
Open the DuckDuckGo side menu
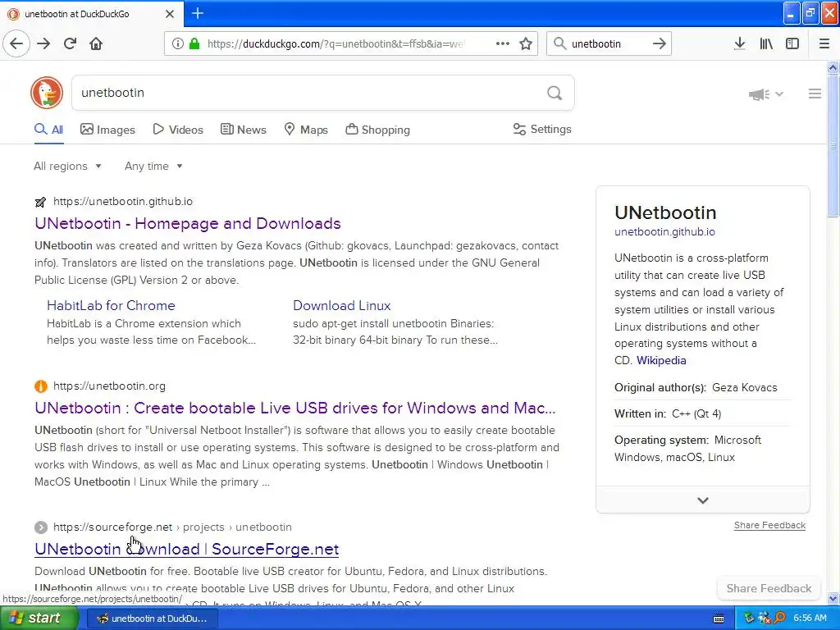pos(815,94)
